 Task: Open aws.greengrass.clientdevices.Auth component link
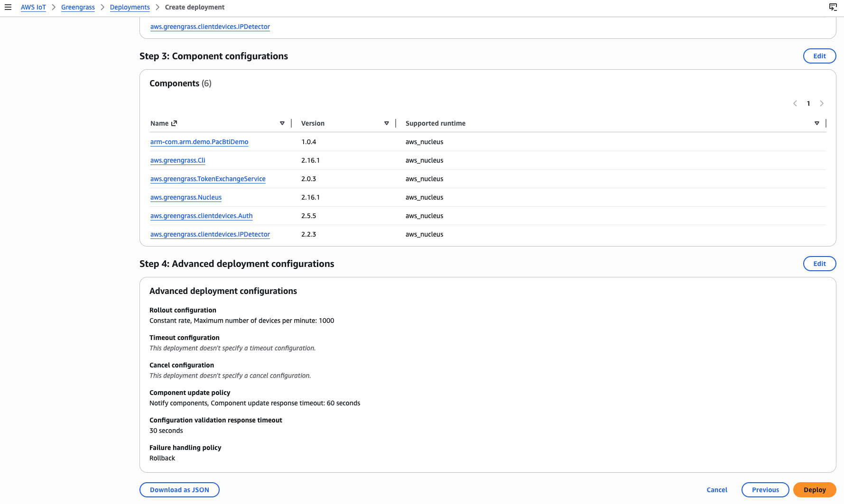point(202,216)
